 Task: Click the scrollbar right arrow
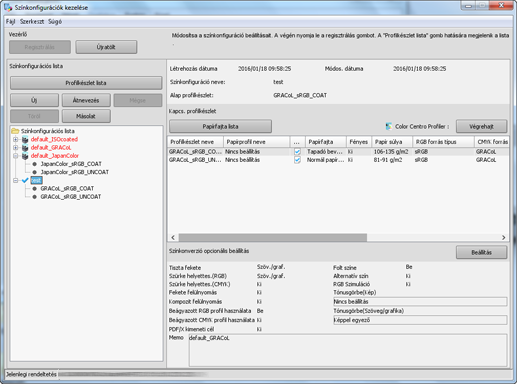tap(503, 237)
